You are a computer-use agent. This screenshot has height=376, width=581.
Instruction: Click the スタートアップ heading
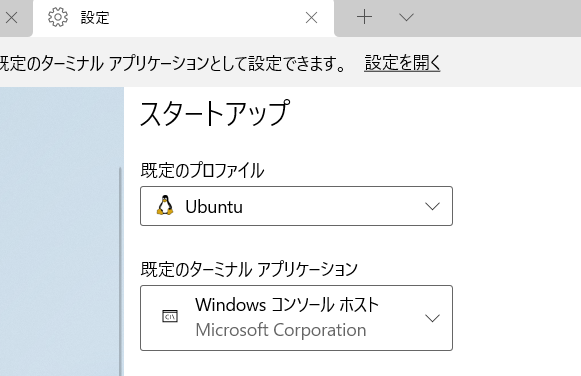pos(214,113)
